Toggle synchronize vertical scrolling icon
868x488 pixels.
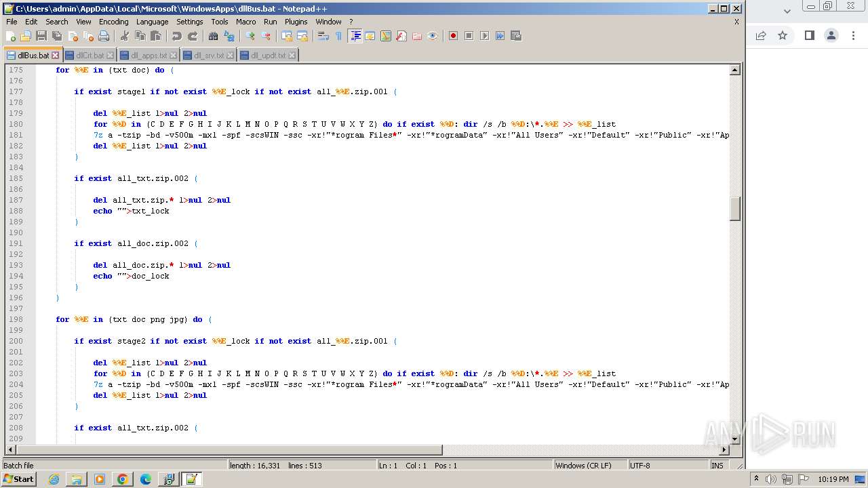tap(286, 36)
